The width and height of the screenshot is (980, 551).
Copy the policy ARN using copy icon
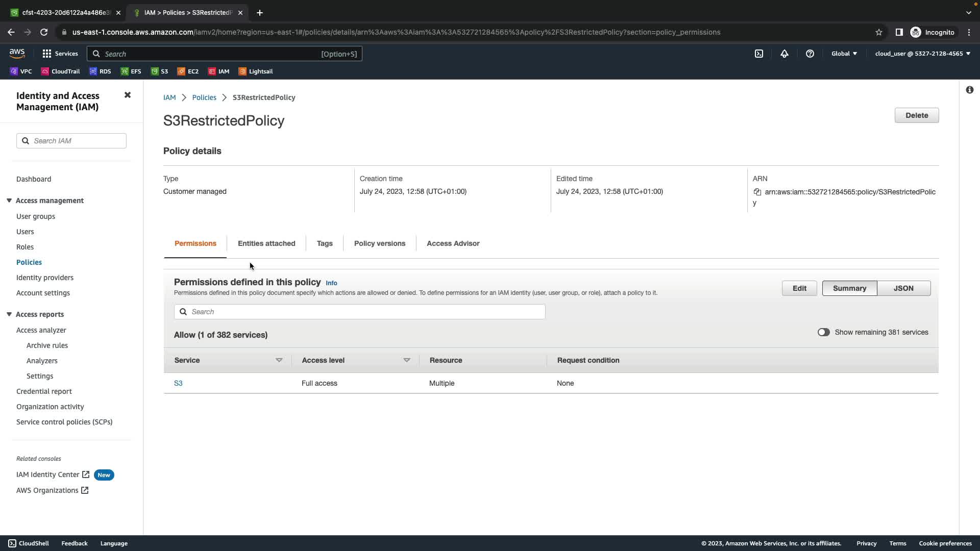click(x=757, y=192)
